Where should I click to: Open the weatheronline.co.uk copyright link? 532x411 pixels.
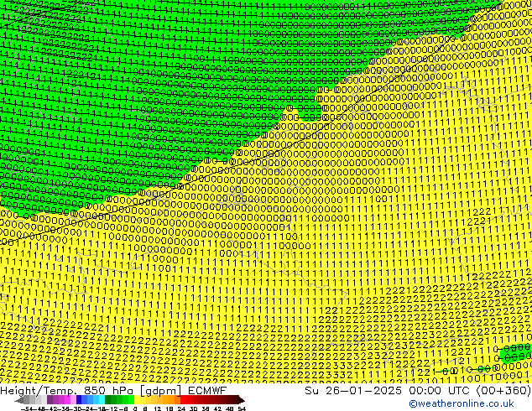(x=462, y=403)
